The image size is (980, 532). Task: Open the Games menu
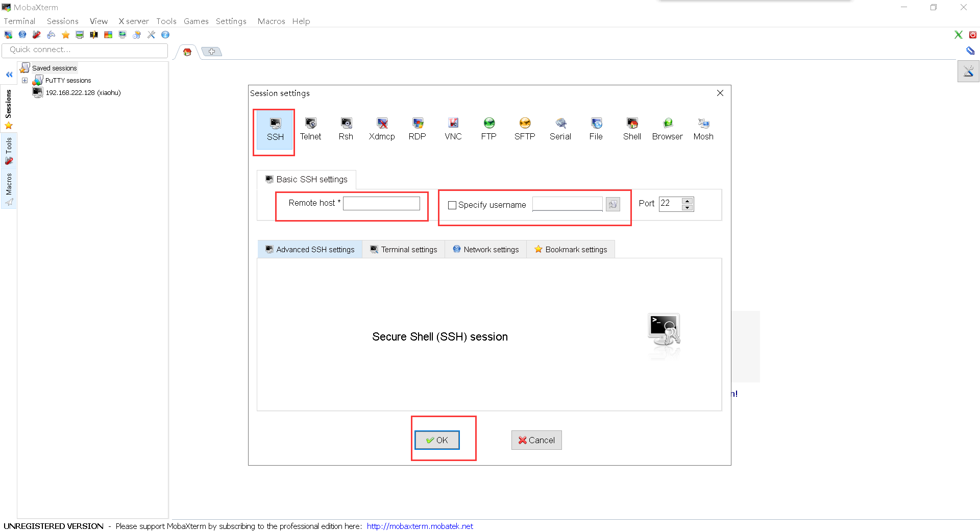[196, 21]
